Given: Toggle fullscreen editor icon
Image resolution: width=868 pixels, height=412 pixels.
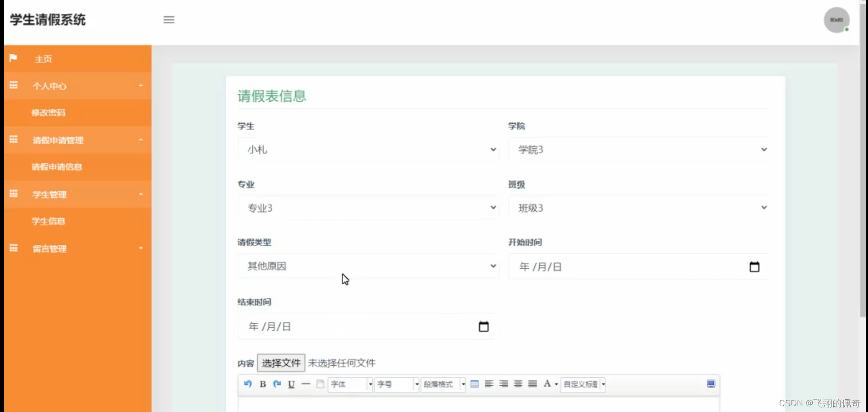Looking at the screenshot, I should coord(711,384).
